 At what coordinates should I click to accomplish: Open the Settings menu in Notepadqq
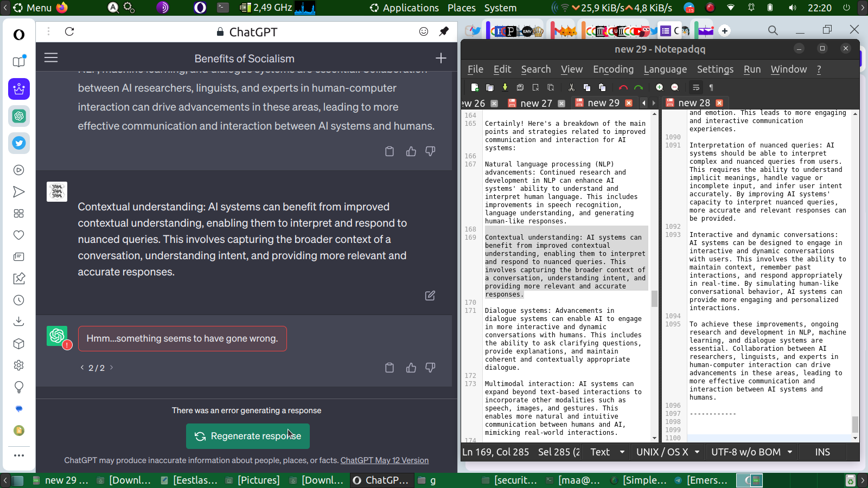[x=715, y=69]
